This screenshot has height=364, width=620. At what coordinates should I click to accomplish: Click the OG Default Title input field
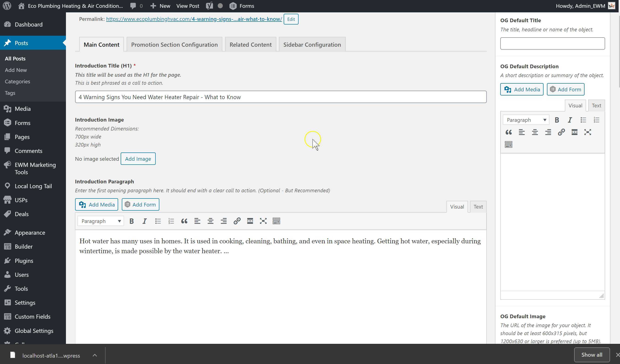click(552, 43)
